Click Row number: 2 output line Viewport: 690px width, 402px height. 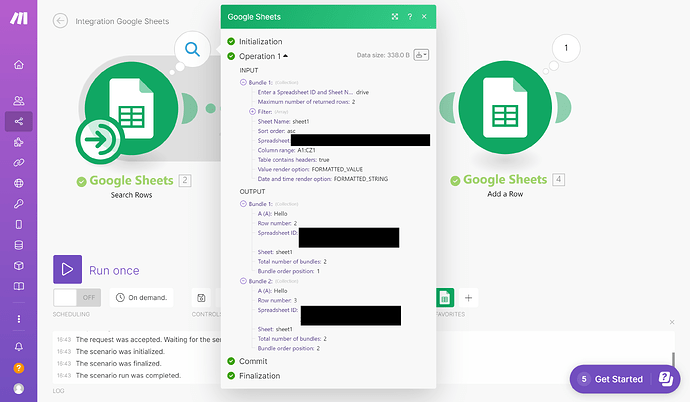click(x=277, y=223)
